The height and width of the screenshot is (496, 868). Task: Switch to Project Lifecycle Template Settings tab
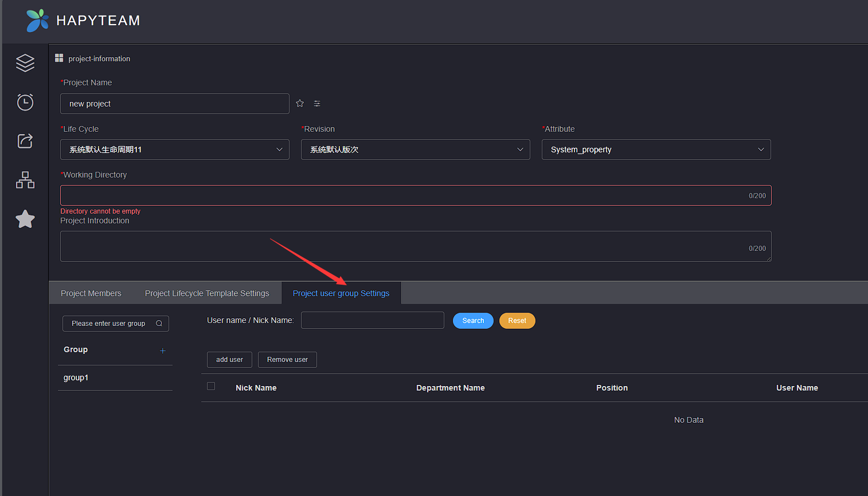pyautogui.click(x=207, y=293)
